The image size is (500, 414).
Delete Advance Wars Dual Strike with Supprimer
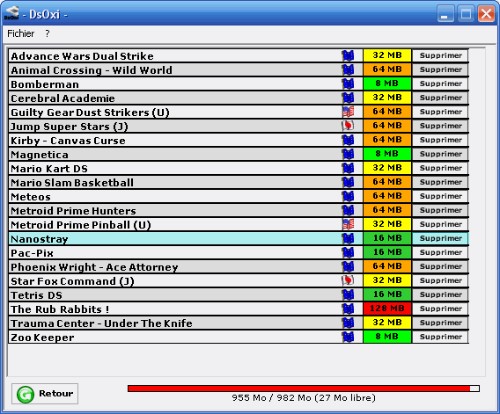tap(440, 55)
